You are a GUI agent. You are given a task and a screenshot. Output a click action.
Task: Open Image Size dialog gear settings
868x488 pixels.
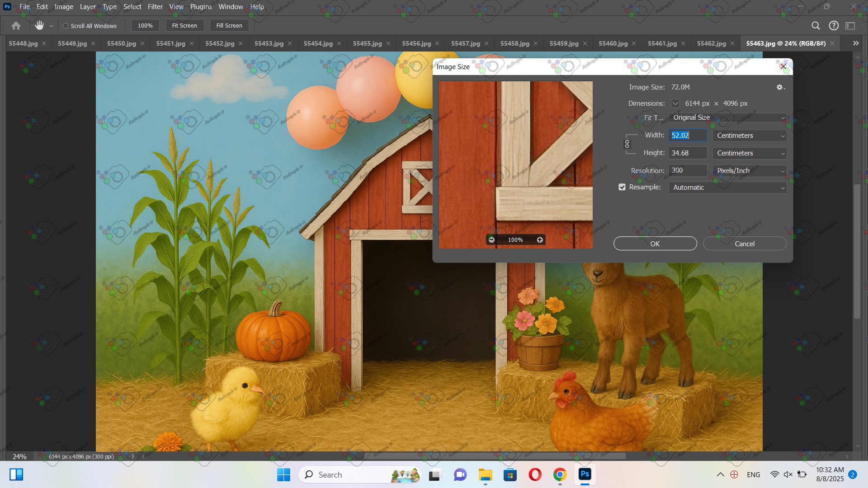point(780,87)
